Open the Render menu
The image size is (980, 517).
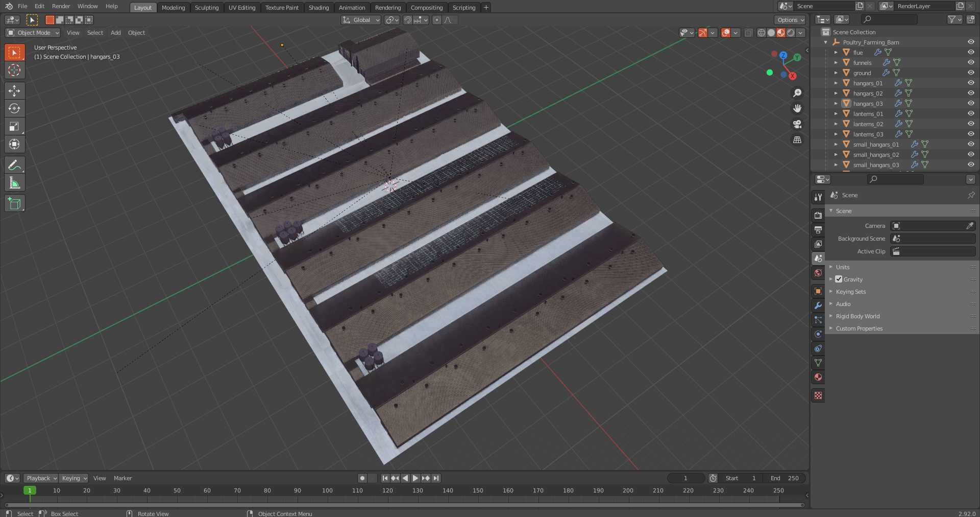pos(61,6)
